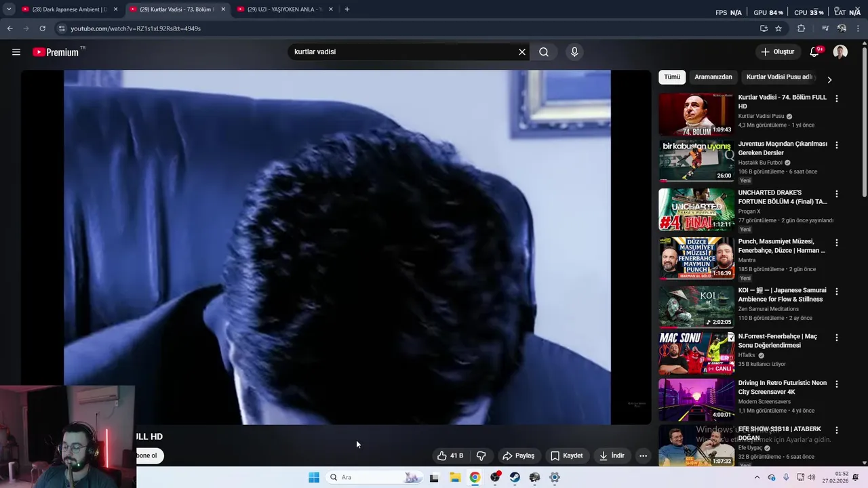Screen dimensions: 868x488
Task: Reload the YouTube page
Action: (x=42, y=28)
